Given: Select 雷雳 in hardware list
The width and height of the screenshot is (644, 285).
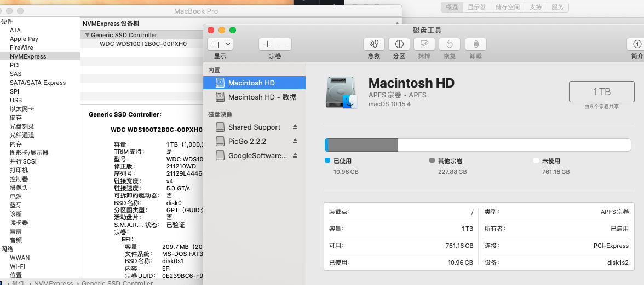Looking at the screenshot, I should click(x=16, y=231).
